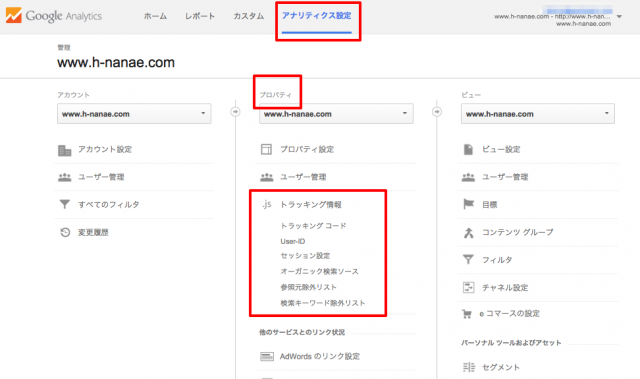Open e コマースの設定 link
This screenshot has width=640, height=379.
[x=509, y=314]
